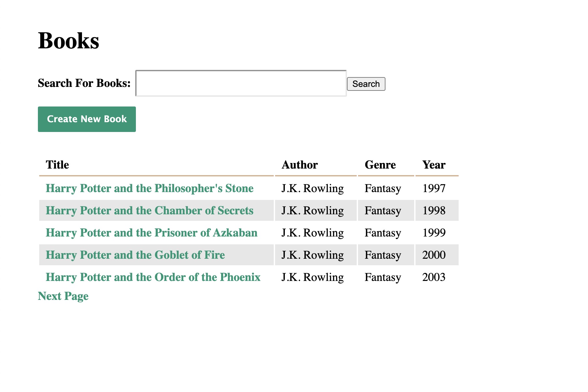Click the Genre column header
The width and height of the screenshot is (588, 392).
[x=380, y=165]
